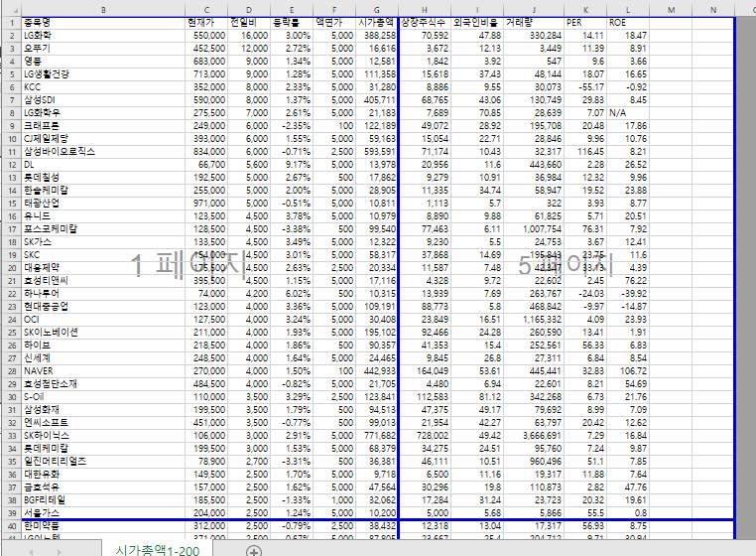This screenshot has height=556, width=756.
Task: Click the 종목명 header cell
Action: coord(103,23)
